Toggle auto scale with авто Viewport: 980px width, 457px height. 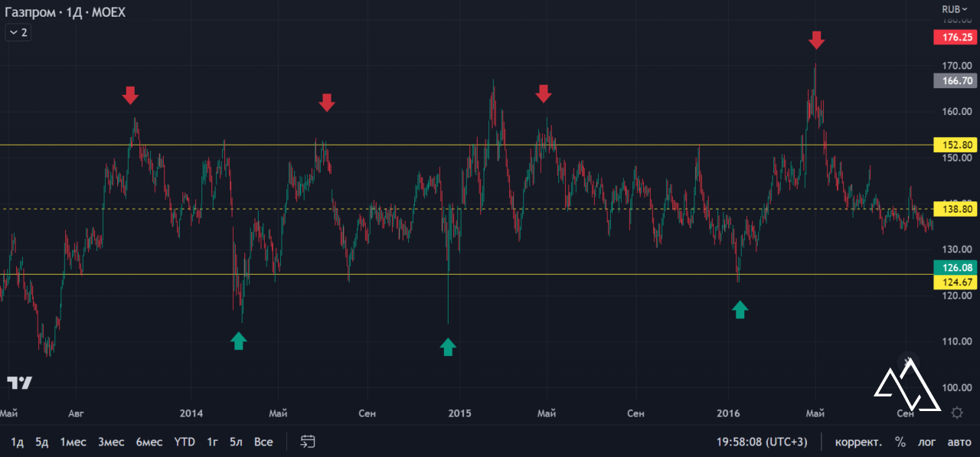[959, 442]
